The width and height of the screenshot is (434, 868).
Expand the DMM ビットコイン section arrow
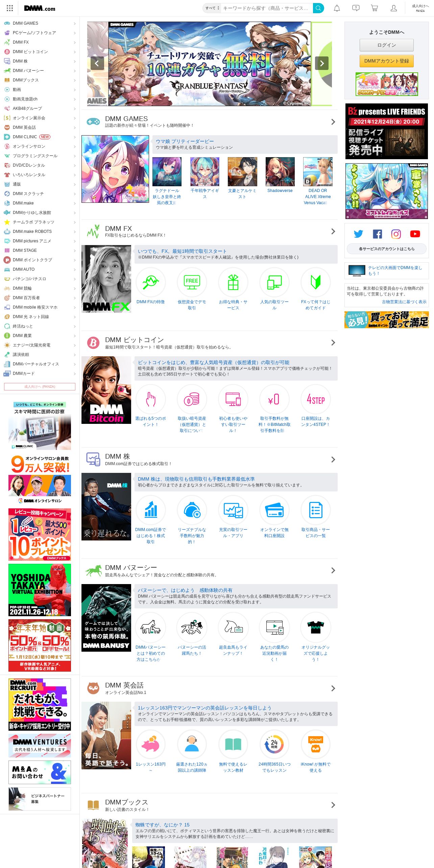click(x=333, y=342)
